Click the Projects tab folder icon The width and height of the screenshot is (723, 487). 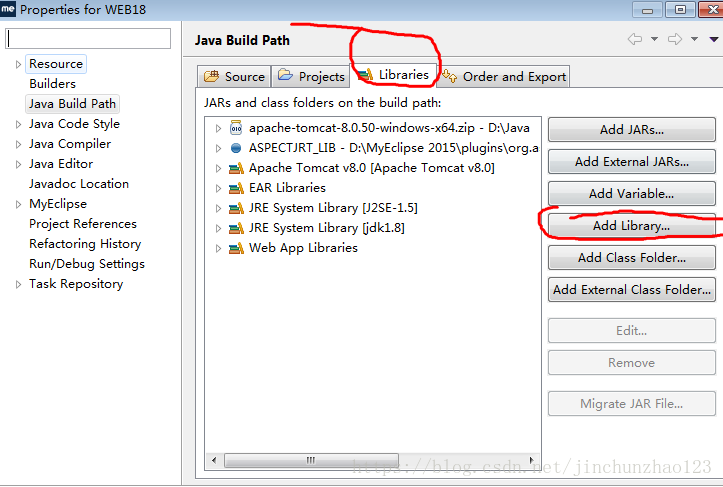pos(285,75)
